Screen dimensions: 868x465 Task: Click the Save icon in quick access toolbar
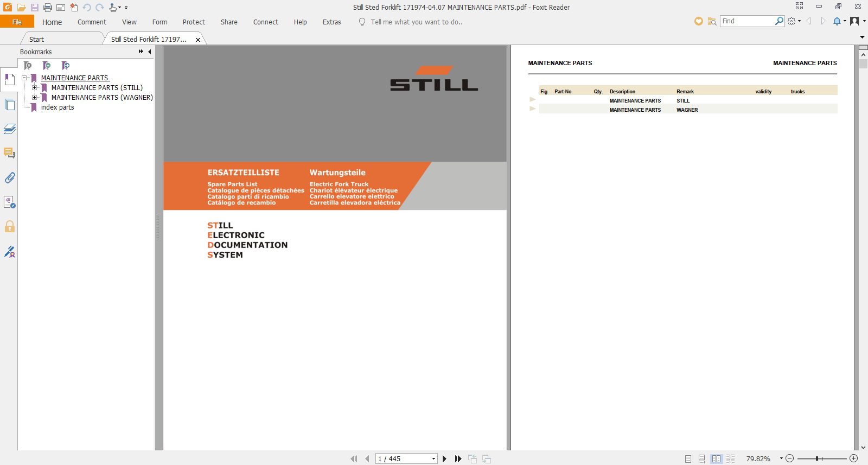pyautogui.click(x=34, y=8)
